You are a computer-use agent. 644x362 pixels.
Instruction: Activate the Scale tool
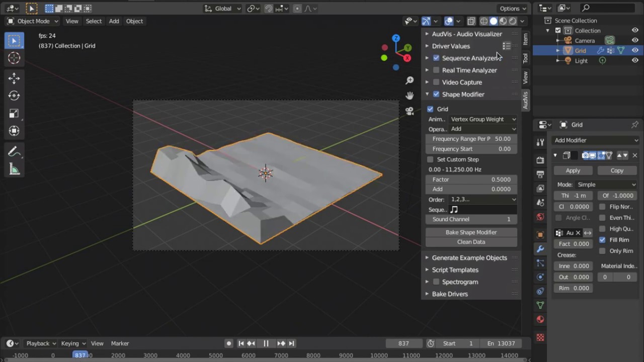14,113
